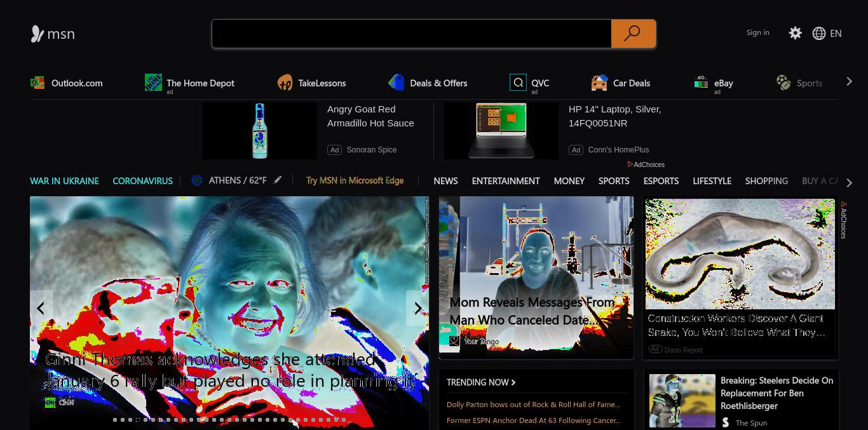Select the MONEY tab

tap(569, 181)
